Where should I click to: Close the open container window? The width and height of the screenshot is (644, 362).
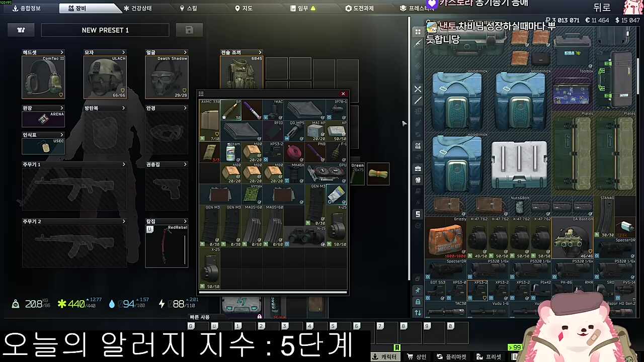[343, 94]
